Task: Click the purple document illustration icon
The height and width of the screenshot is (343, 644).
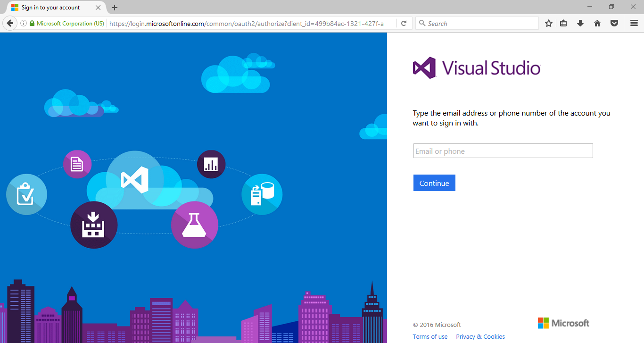Action: pos(77,164)
